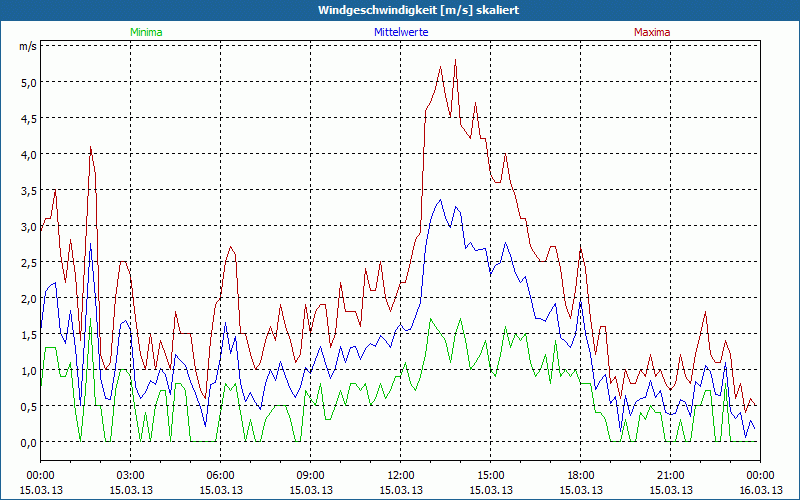Click the '3,5' y-axis value

click(29, 190)
